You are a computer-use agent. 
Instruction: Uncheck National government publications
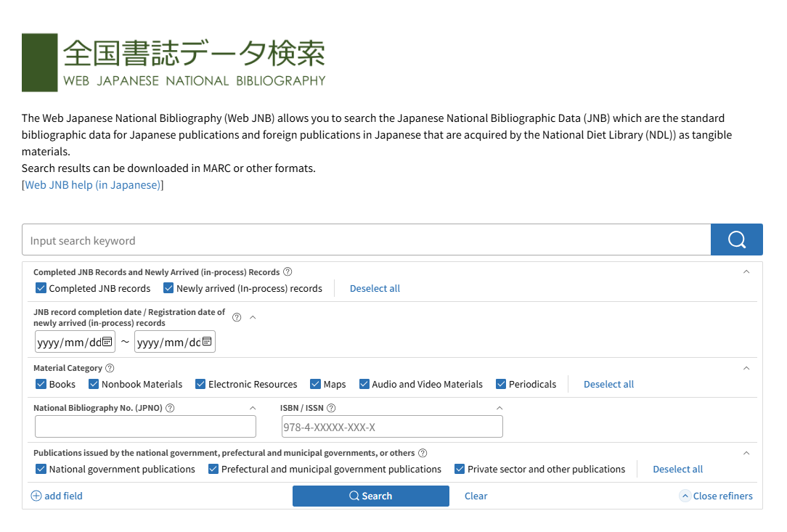click(41, 469)
